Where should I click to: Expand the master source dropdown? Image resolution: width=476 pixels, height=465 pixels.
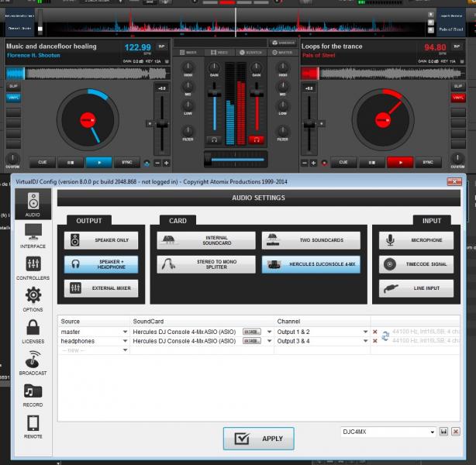[x=125, y=332]
